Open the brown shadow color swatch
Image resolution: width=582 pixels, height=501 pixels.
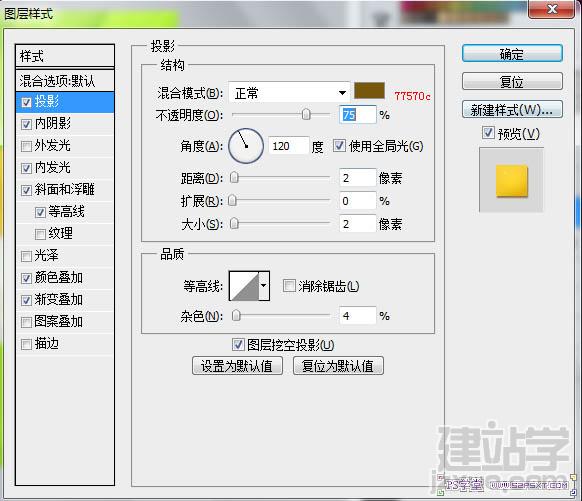pos(369,91)
